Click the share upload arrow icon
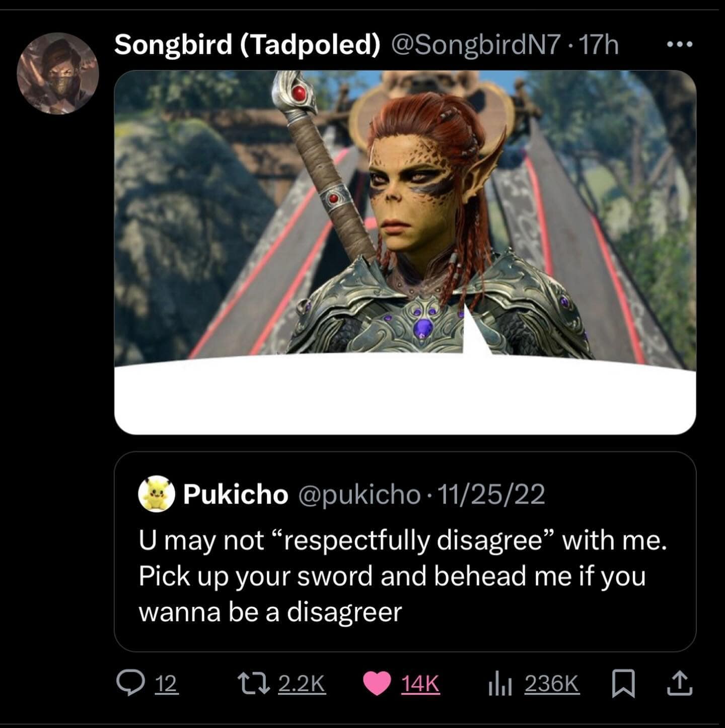 point(680,684)
